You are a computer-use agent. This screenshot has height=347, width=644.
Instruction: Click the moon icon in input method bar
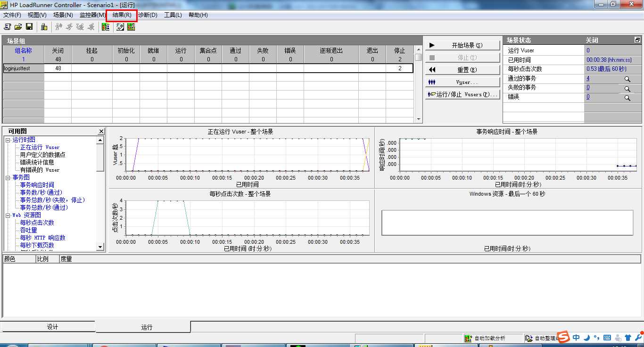tap(586, 338)
